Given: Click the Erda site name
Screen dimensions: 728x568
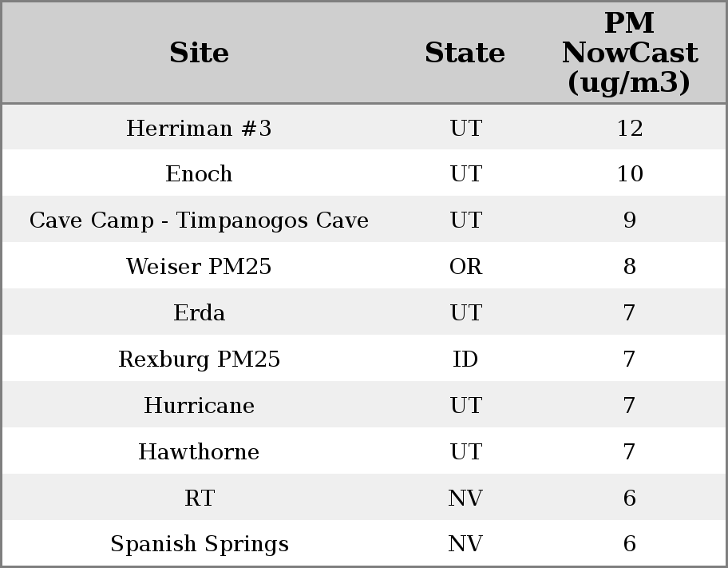Looking at the screenshot, I should [x=199, y=313].
